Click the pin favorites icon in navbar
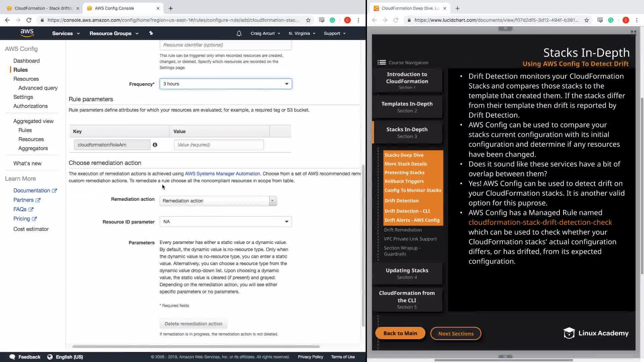Screen dimensions: 644x362 [151, 33]
